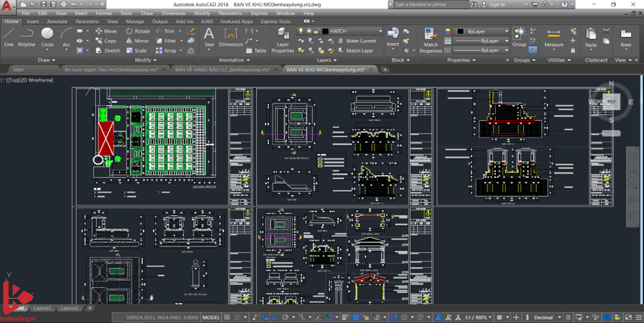Switch to the Annotate ribbon tab
The height and width of the screenshot is (323, 644).
57,21
